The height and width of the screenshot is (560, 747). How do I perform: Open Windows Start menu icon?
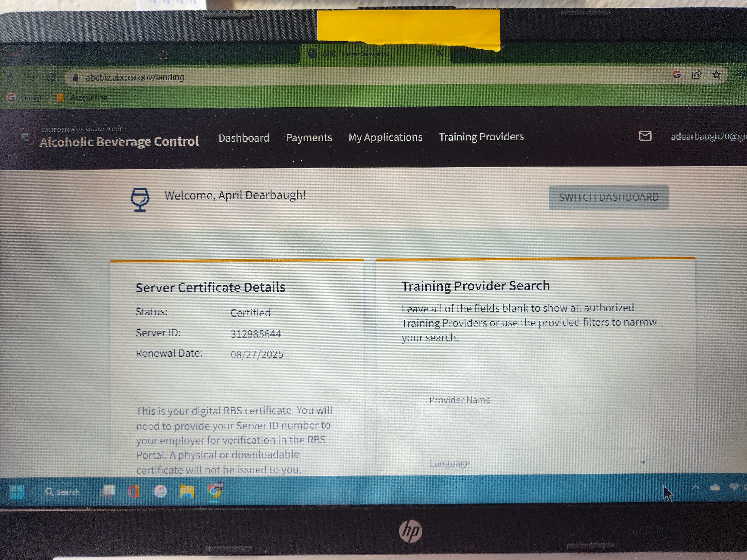click(17, 492)
